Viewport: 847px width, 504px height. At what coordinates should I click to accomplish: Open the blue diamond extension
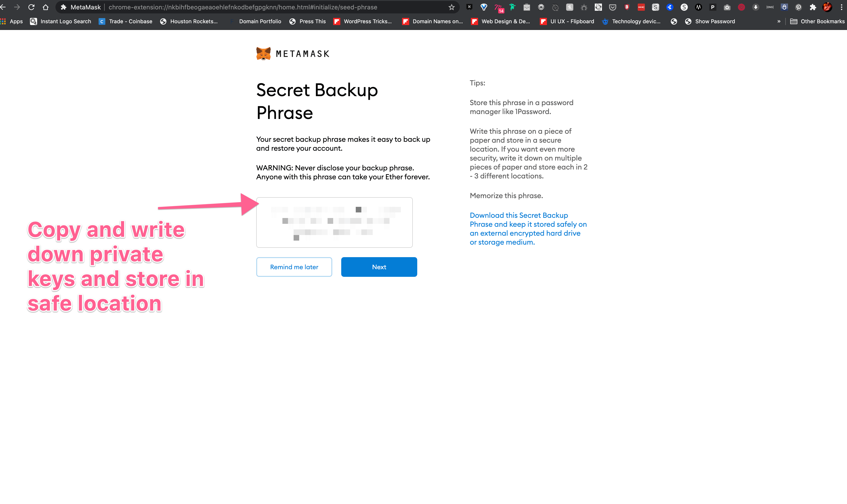pos(484,7)
